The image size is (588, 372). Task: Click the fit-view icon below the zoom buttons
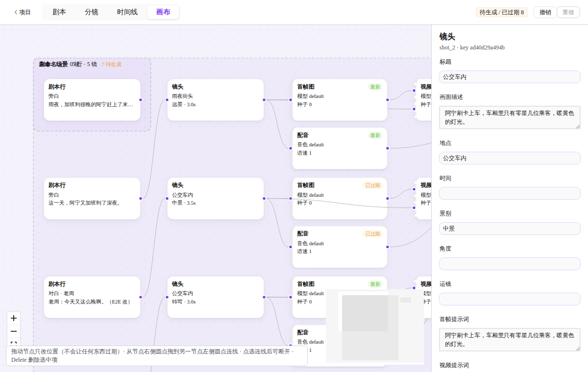(14, 343)
